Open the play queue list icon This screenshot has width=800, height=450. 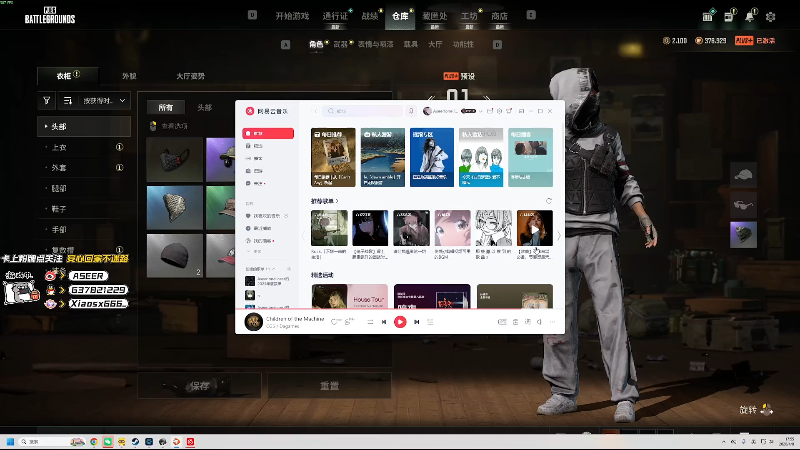pos(430,322)
